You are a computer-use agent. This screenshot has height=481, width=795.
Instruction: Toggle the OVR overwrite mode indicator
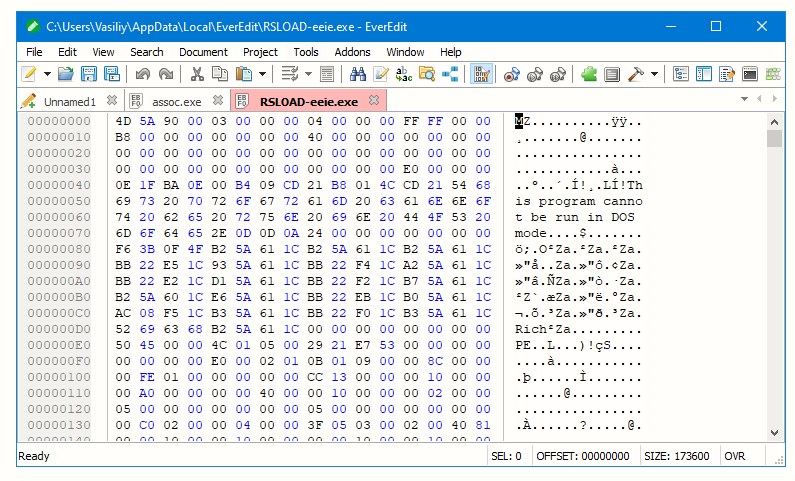pos(735,456)
